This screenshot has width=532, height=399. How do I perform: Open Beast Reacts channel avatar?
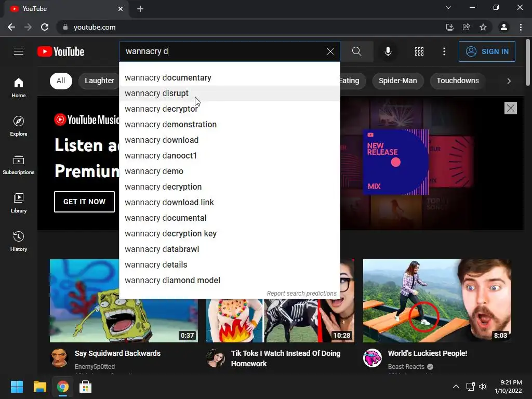[372, 358]
